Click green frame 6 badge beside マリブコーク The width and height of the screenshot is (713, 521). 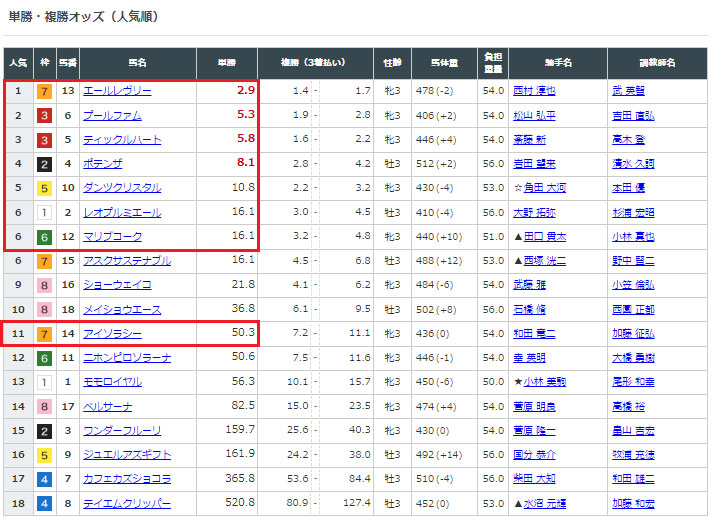tap(43, 237)
